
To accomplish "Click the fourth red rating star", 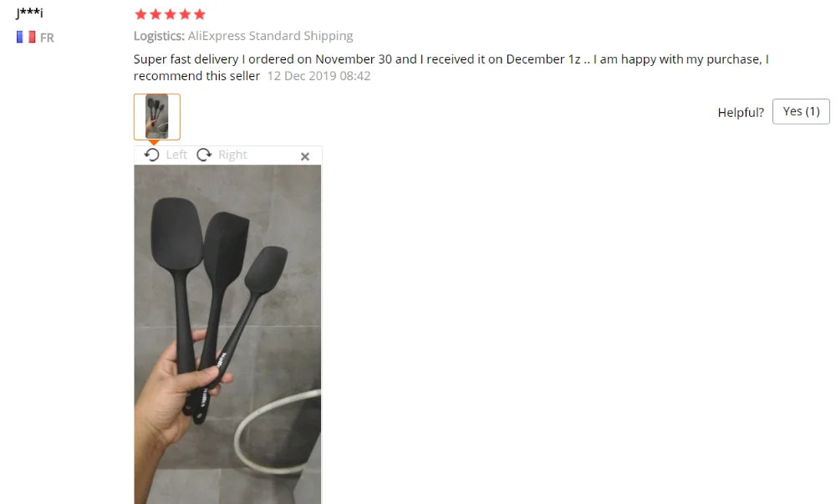I will tap(185, 14).
